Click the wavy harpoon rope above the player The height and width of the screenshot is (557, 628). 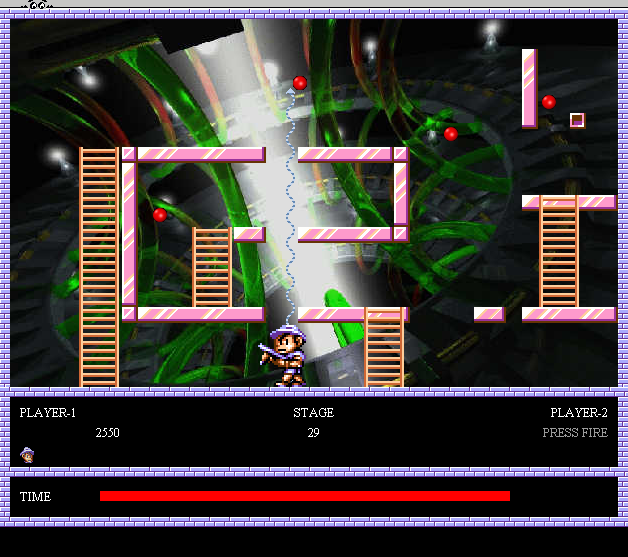[x=291, y=208]
